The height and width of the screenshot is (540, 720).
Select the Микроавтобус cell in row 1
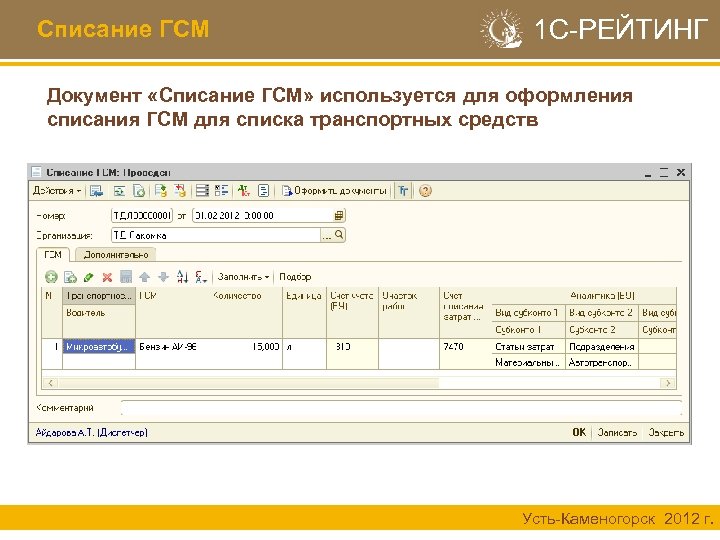[x=99, y=347]
